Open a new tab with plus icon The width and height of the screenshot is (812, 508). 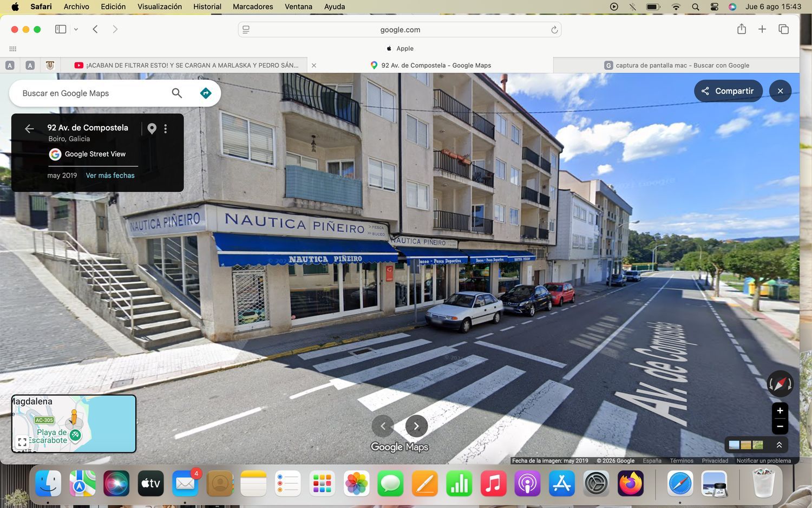(762, 29)
